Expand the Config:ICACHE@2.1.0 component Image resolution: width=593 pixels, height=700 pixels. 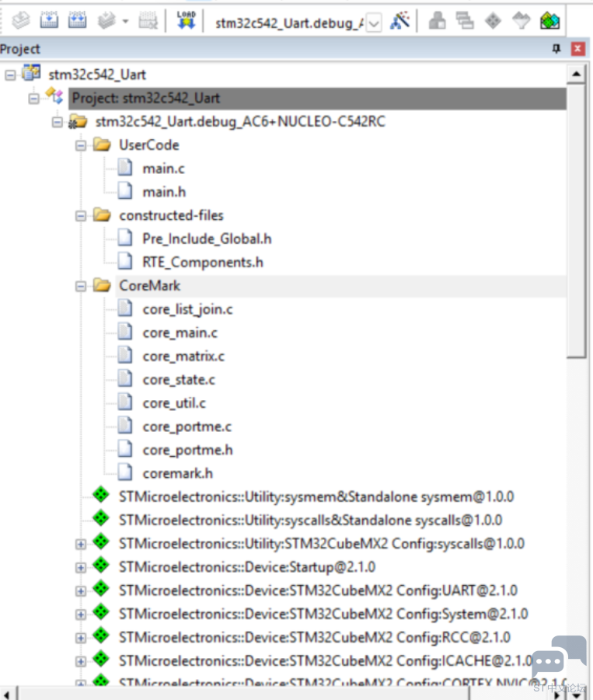click(80, 661)
